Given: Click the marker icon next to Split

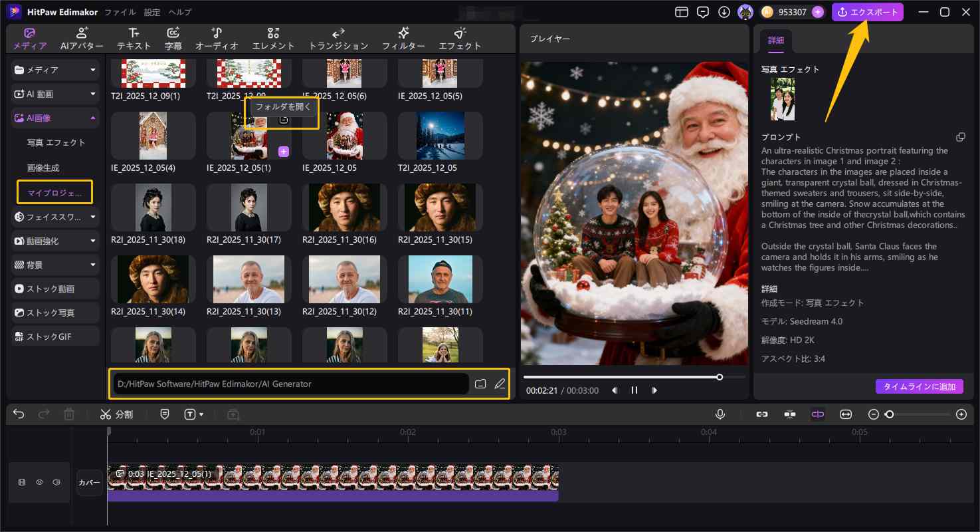Looking at the screenshot, I should tap(164, 414).
